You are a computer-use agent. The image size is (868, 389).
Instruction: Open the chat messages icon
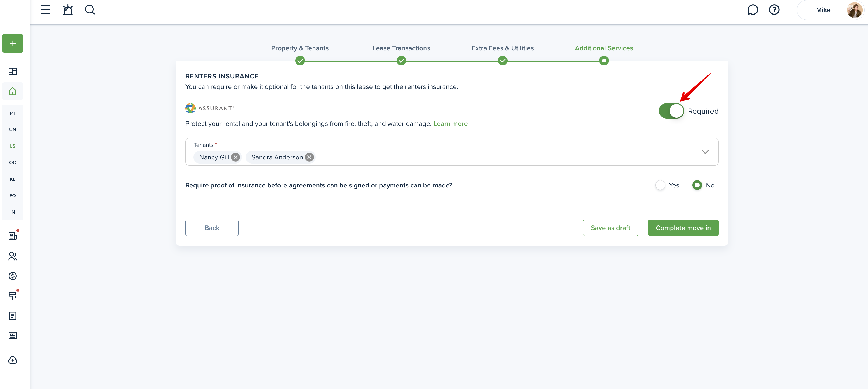[752, 10]
